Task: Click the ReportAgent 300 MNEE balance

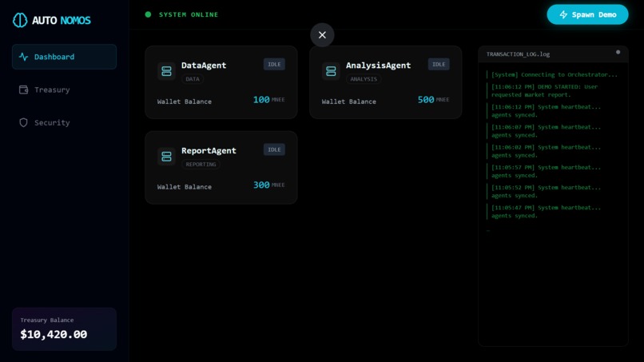Action: coord(268,185)
